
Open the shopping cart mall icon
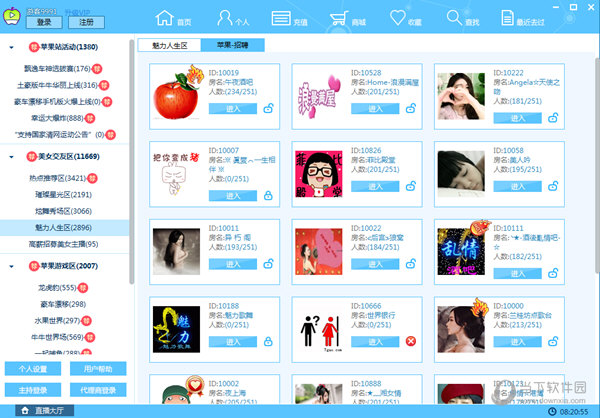tap(339, 18)
